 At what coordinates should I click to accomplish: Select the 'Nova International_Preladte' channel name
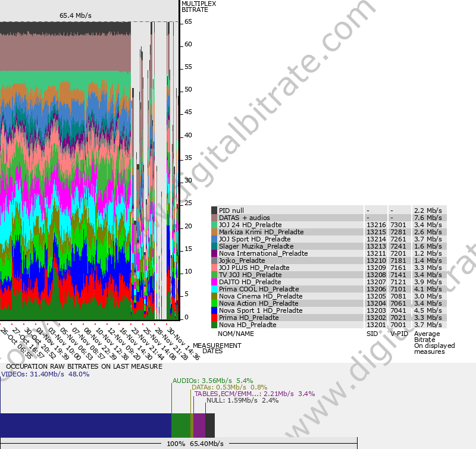point(263,253)
